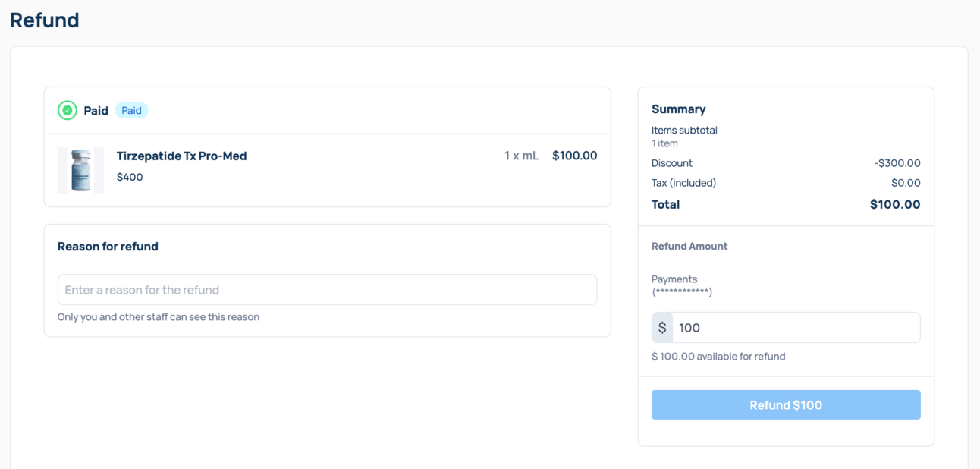Click the Reason for refund heading
This screenshot has width=980, height=469.
108,247
